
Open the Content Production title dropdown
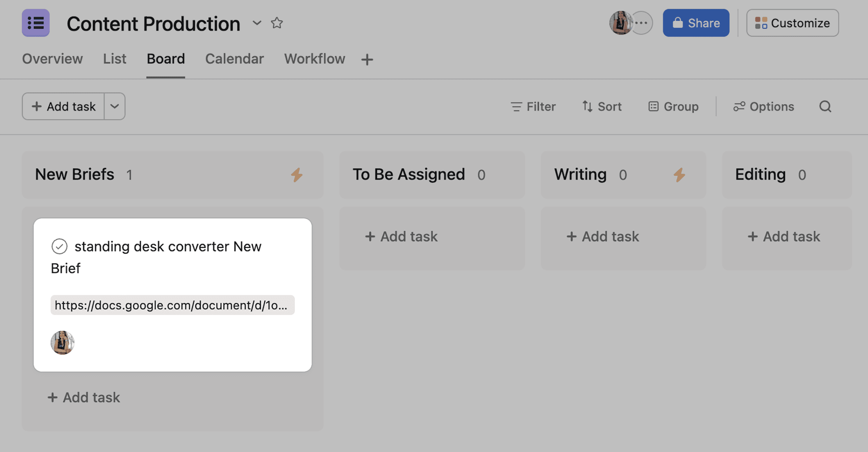click(x=257, y=24)
